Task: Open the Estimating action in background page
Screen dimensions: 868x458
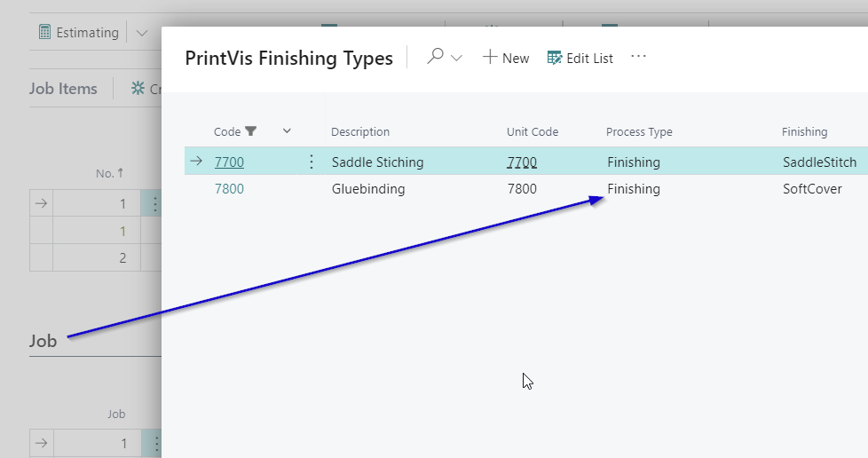Action: pos(88,33)
